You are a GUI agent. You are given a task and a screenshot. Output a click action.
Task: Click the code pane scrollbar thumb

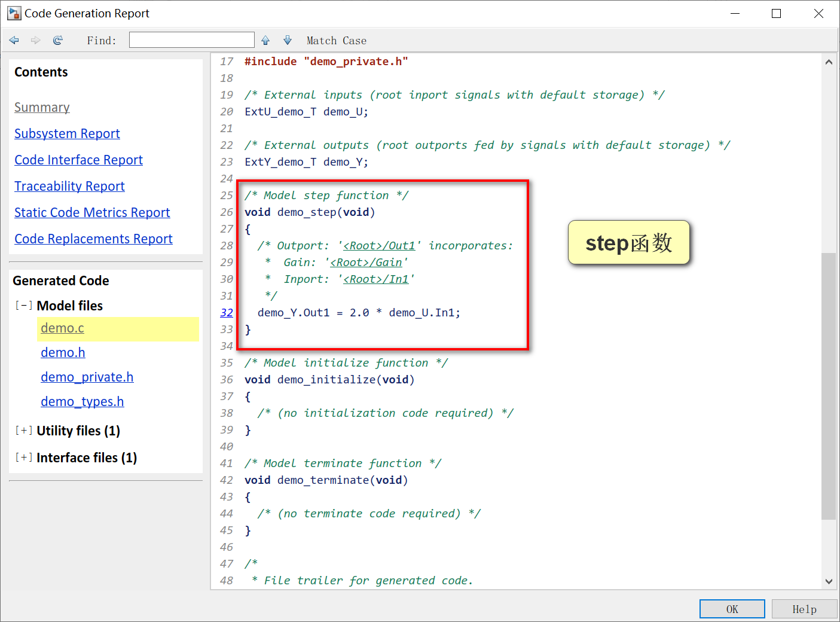click(829, 386)
